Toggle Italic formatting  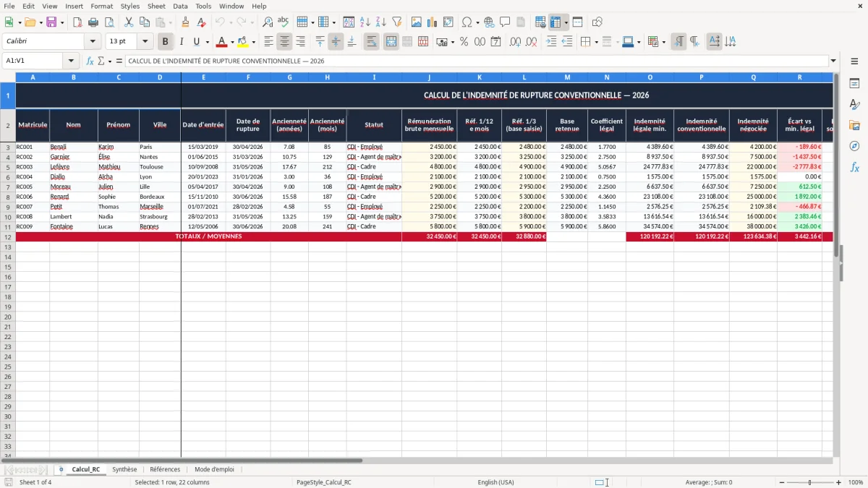click(x=182, y=42)
